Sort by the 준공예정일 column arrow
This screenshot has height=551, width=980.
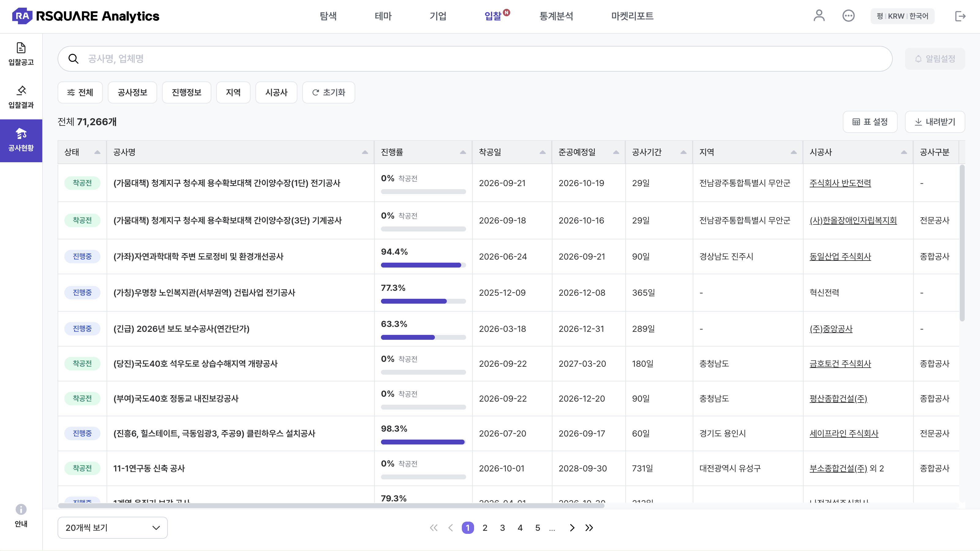[x=616, y=152]
